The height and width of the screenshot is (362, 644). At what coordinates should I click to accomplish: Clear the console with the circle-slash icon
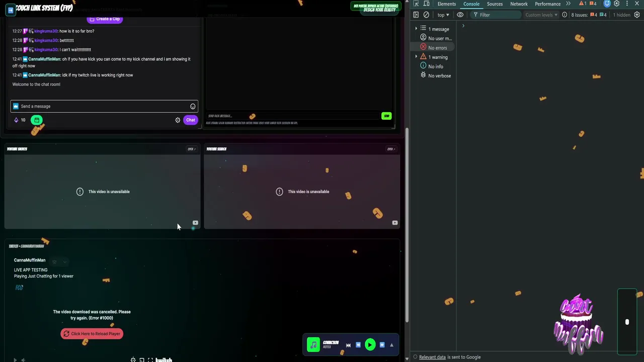[x=427, y=15]
